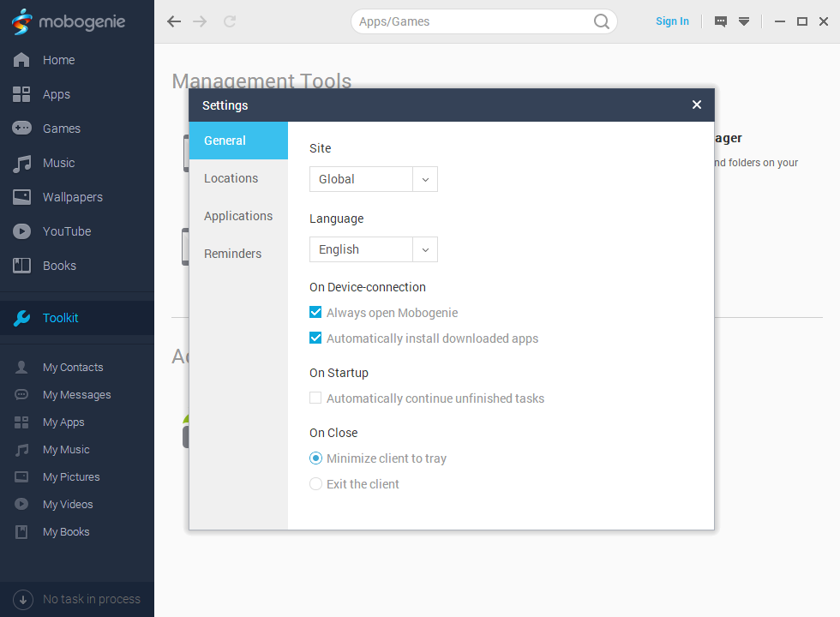840x617 pixels.
Task: Open Games via the gamepad icon
Action: coord(21,129)
